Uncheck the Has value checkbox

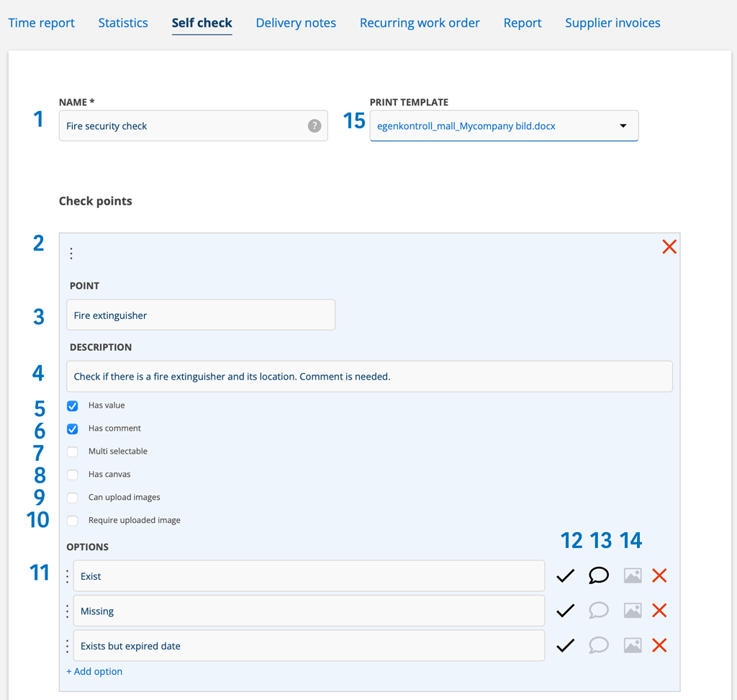(x=73, y=406)
